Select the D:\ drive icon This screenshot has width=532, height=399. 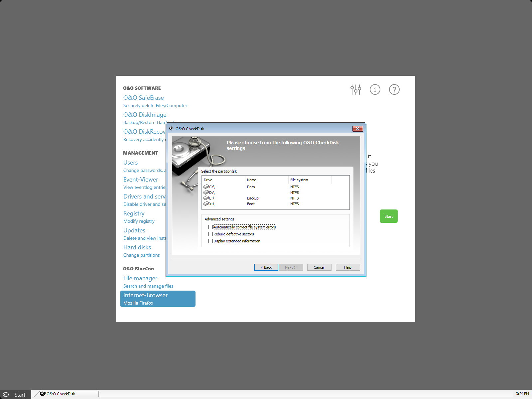pos(206,193)
